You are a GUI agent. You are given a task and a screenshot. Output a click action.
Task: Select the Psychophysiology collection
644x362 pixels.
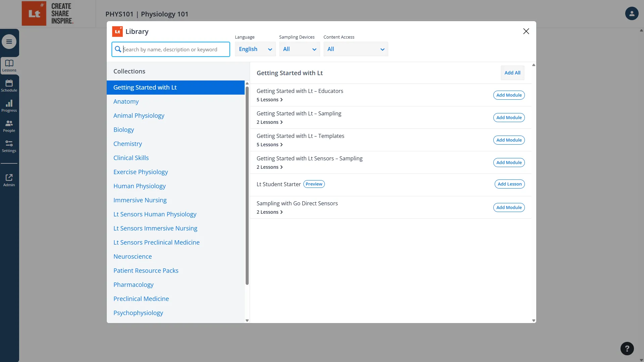(176, 313)
